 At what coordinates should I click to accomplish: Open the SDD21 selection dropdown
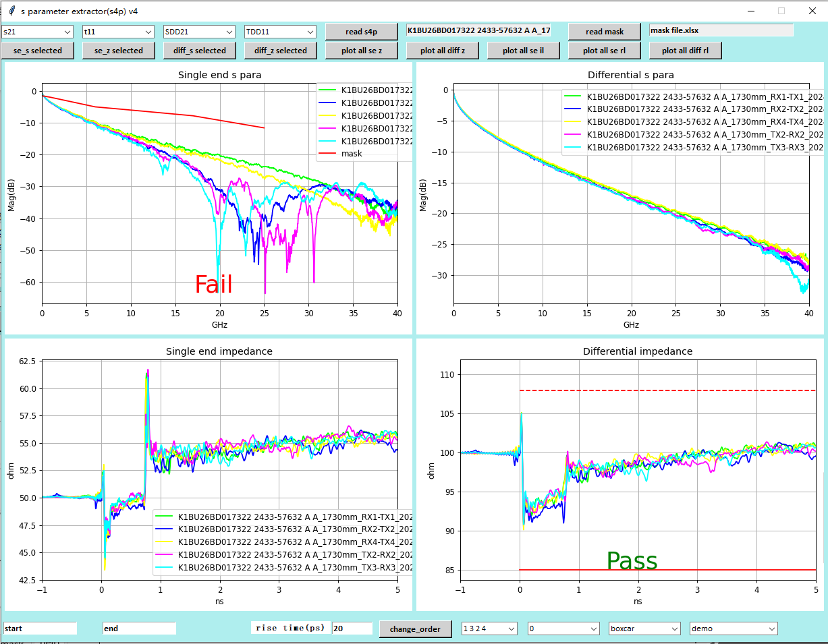point(199,32)
